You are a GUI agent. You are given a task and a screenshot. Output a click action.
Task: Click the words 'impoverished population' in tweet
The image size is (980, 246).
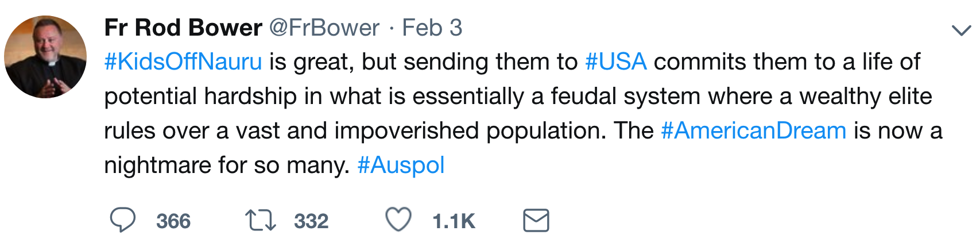pyautogui.click(x=470, y=131)
